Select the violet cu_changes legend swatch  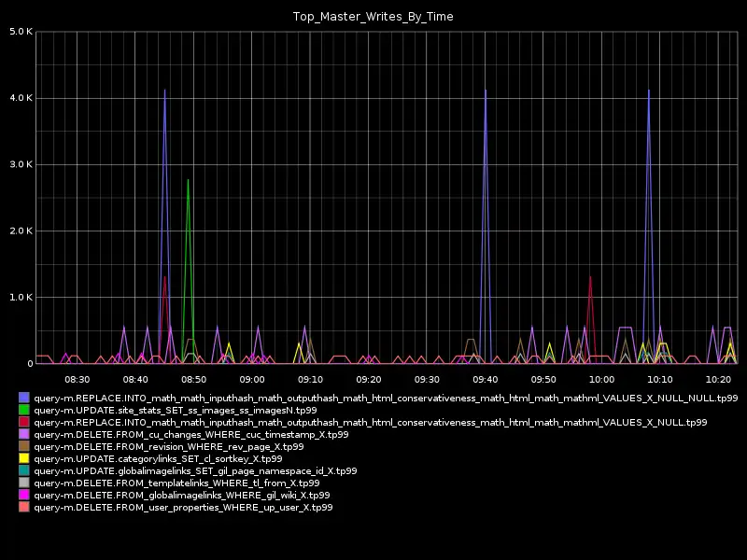[x=24, y=434]
